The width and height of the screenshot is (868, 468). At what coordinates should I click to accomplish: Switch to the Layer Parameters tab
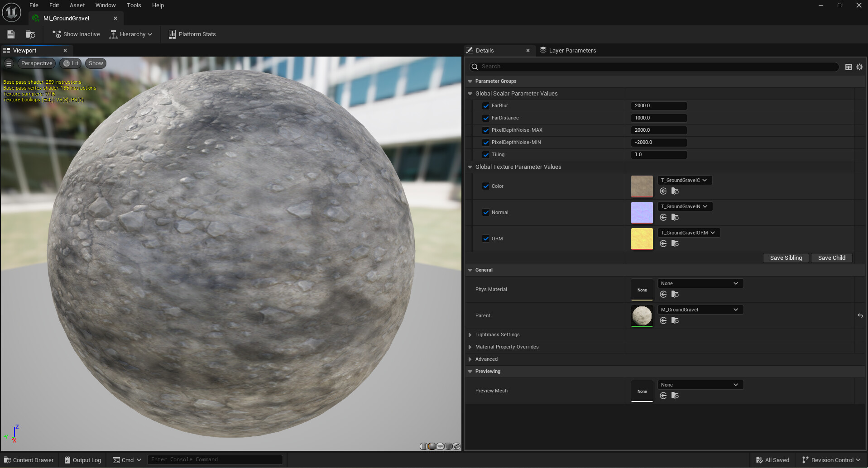point(572,50)
